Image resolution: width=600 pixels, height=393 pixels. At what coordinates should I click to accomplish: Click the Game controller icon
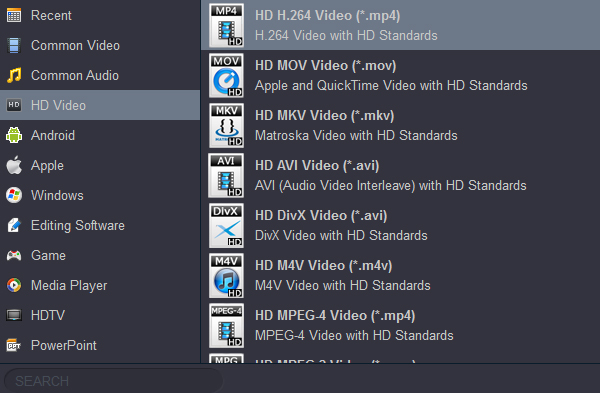[x=14, y=255]
